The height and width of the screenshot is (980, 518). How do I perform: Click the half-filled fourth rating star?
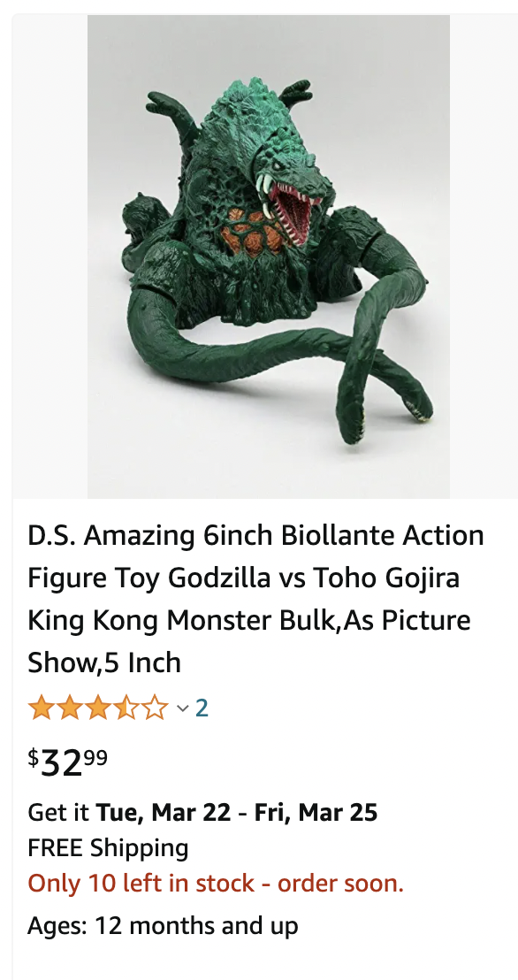point(126,708)
